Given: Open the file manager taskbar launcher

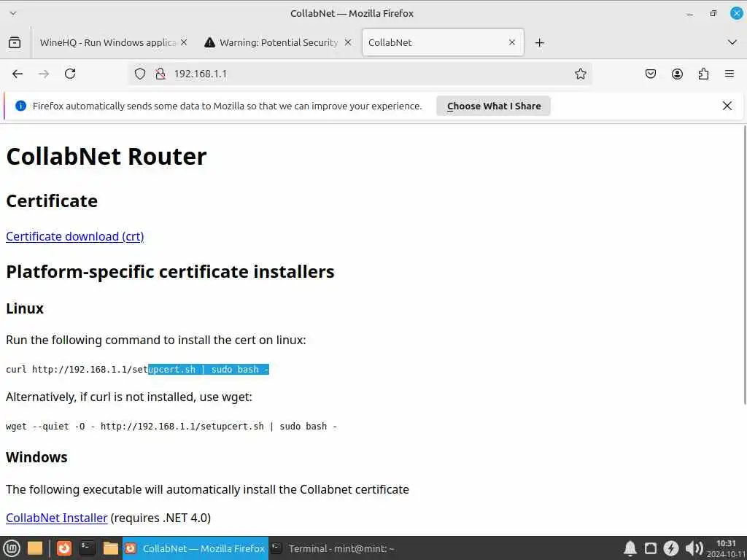Looking at the screenshot, I should [111, 548].
